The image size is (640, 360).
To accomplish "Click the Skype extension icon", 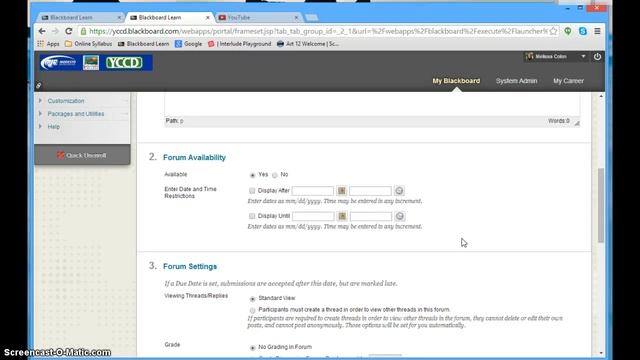I will coord(582,31).
